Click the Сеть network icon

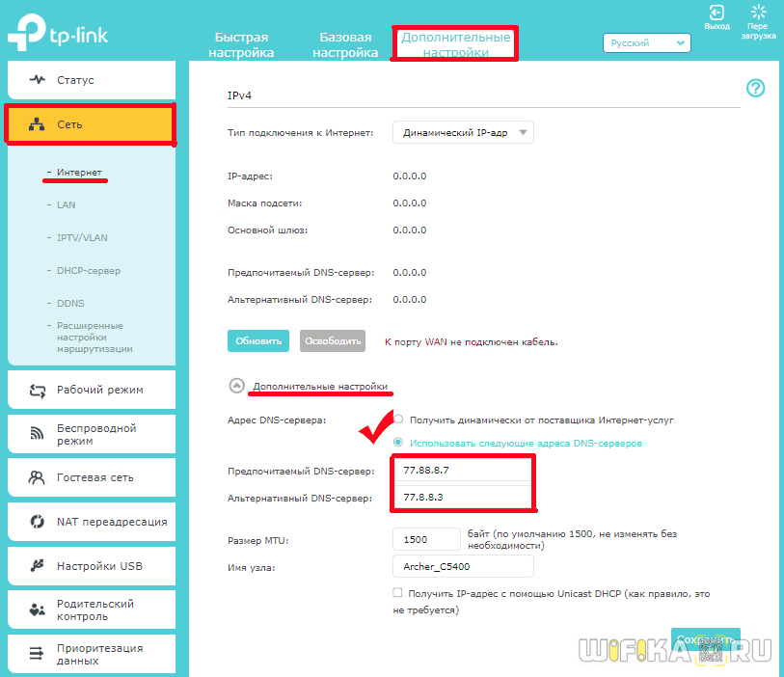tap(37, 124)
